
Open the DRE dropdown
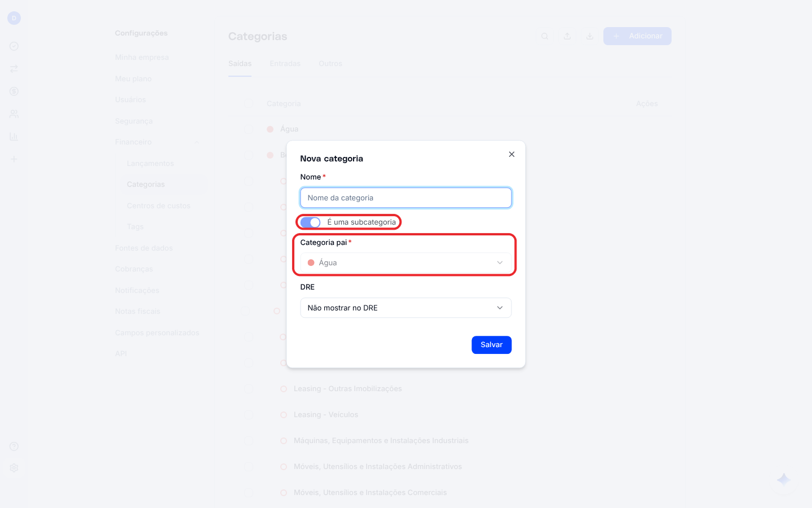tap(406, 308)
